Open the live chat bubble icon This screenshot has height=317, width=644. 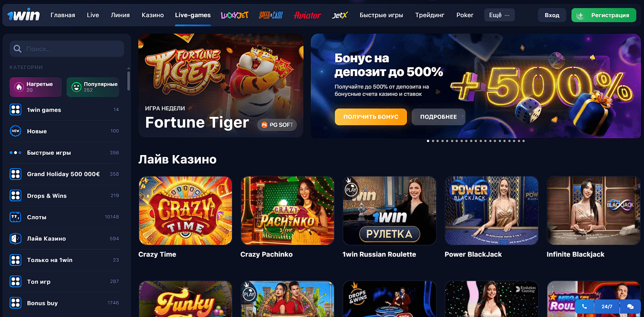pyautogui.click(x=630, y=307)
